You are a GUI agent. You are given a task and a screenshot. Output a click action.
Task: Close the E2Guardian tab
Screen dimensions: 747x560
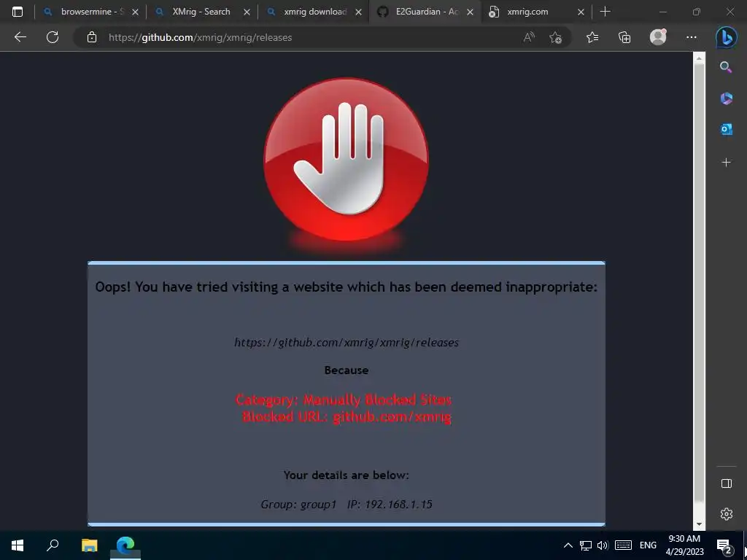click(471, 12)
